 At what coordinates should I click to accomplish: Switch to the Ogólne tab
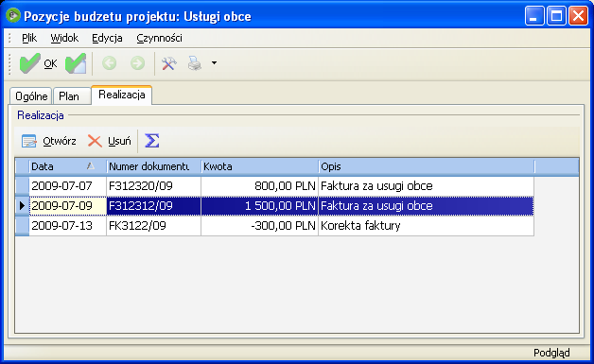coord(31,96)
